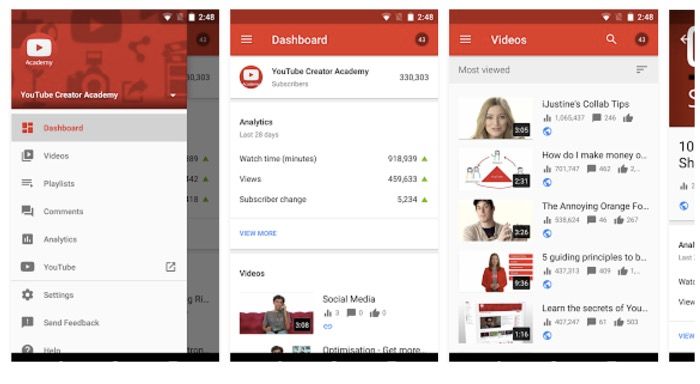Viewport: 700px width, 384px height.
Task: Tap the 330,303 subscribers count
Action: click(x=414, y=77)
